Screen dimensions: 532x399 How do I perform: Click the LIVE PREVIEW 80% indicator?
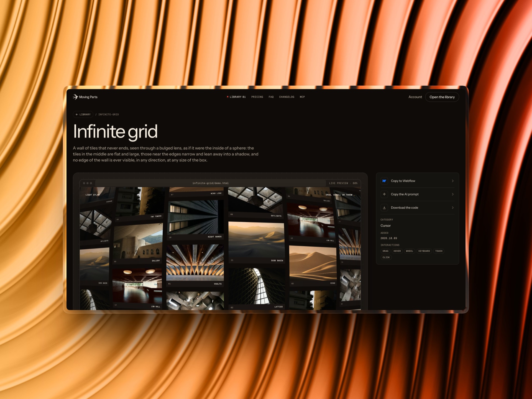point(343,183)
